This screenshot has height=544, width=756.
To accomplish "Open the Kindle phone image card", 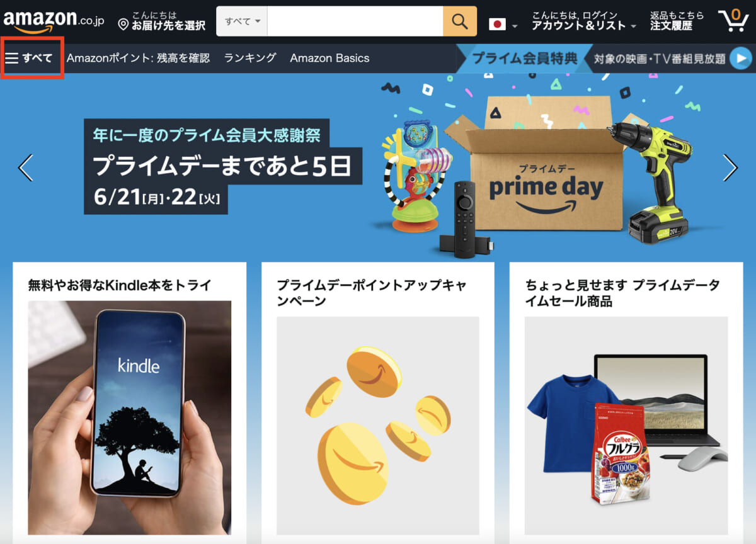I will (130, 417).
